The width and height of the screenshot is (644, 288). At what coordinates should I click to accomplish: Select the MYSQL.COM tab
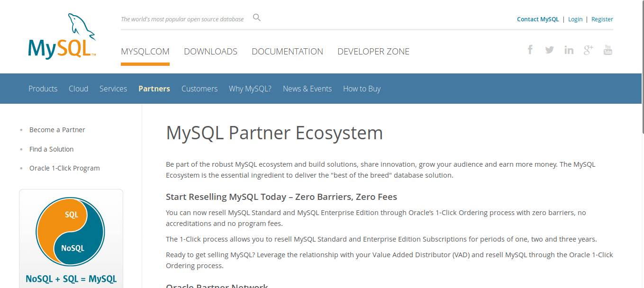pyautogui.click(x=145, y=52)
